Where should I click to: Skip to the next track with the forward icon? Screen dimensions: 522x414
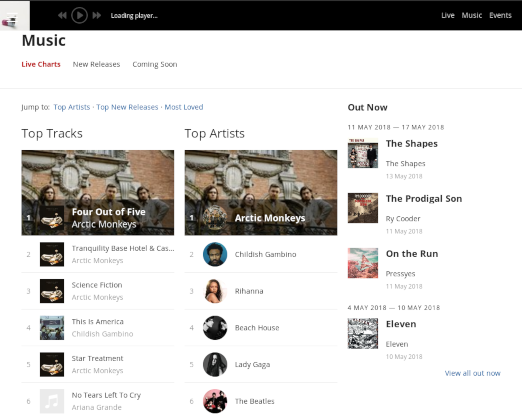97,15
